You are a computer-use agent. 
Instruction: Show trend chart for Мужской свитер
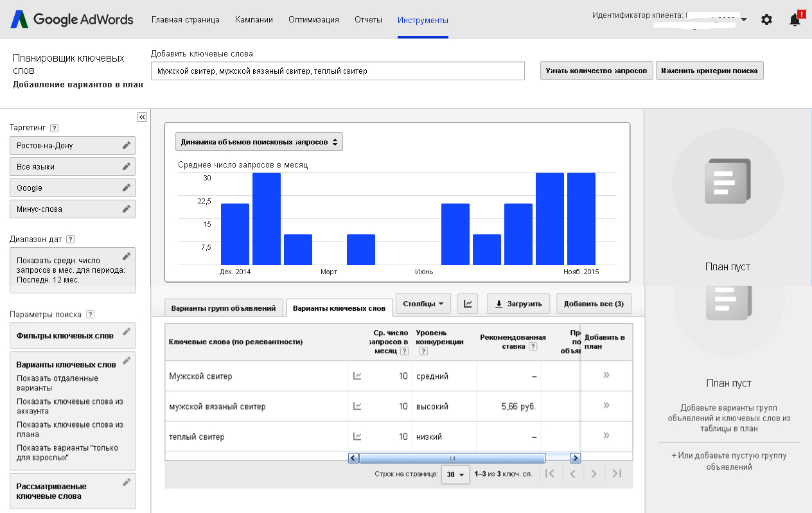(x=357, y=376)
